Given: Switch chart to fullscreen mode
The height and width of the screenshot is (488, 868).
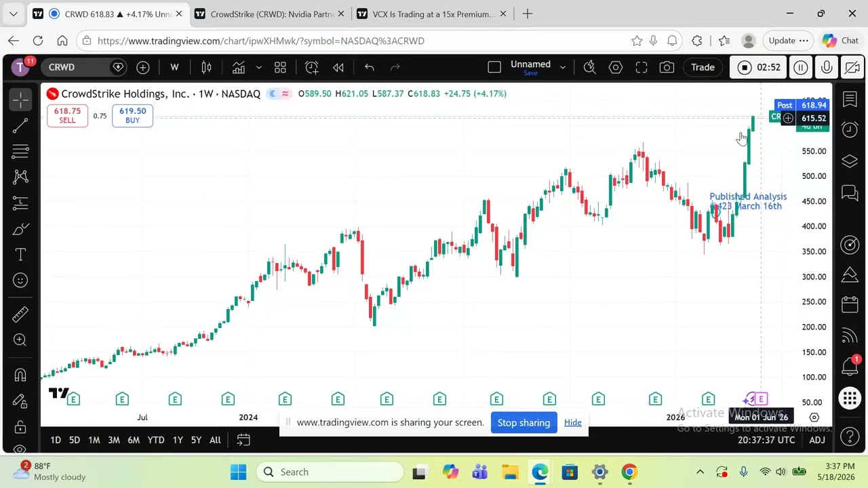Looking at the screenshot, I should pos(642,67).
